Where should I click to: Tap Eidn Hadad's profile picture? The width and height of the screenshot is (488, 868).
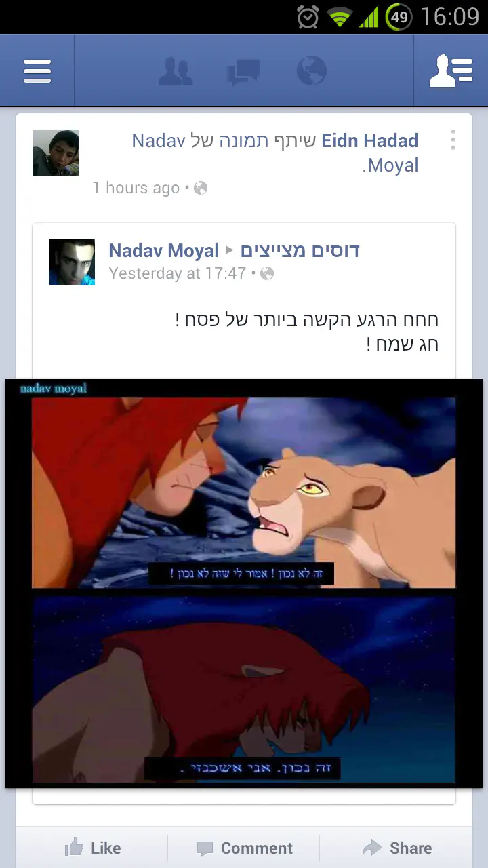tap(56, 153)
